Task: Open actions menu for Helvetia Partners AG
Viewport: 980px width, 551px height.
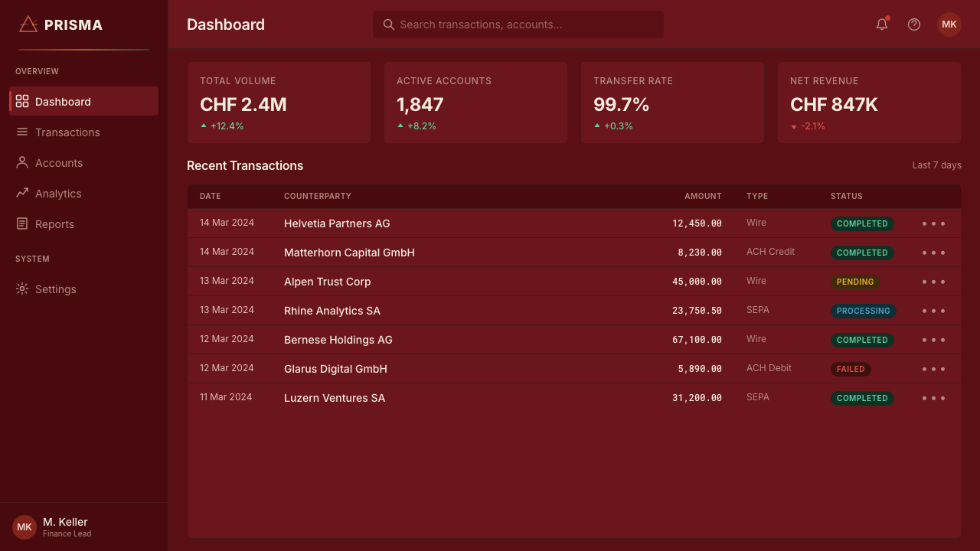Action: click(933, 223)
